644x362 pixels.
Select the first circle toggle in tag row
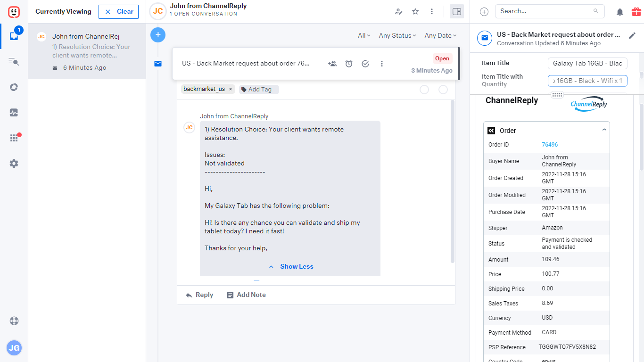(424, 89)
